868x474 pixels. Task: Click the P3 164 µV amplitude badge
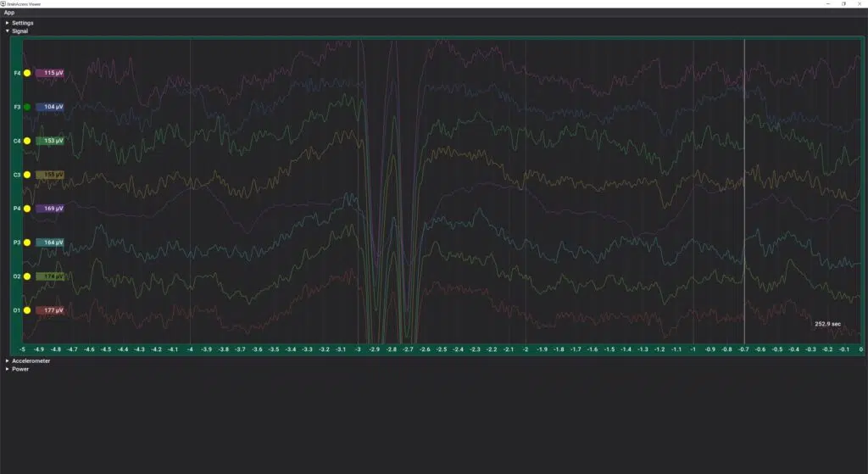(x=50, y=243)
